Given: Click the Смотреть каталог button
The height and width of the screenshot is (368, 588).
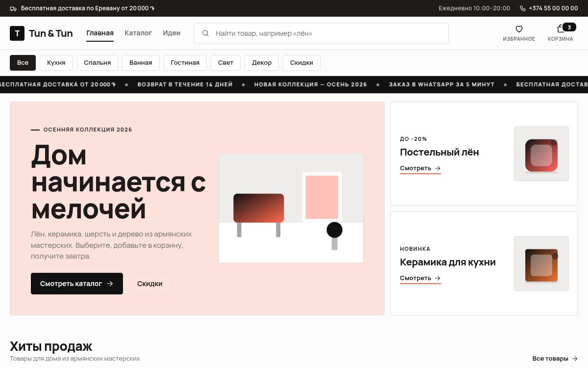Looking at the screenshot, I should tap(77, 284).
